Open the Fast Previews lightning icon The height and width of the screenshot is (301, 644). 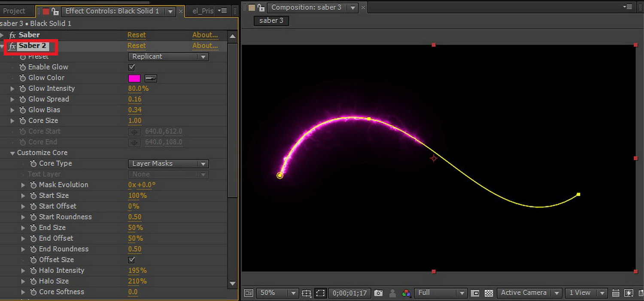tap(629, 293)
